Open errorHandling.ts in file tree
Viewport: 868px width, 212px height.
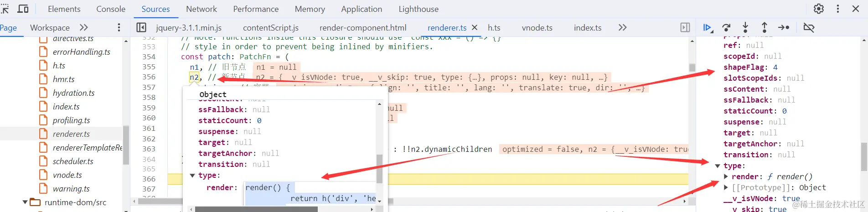coord(81,52)
